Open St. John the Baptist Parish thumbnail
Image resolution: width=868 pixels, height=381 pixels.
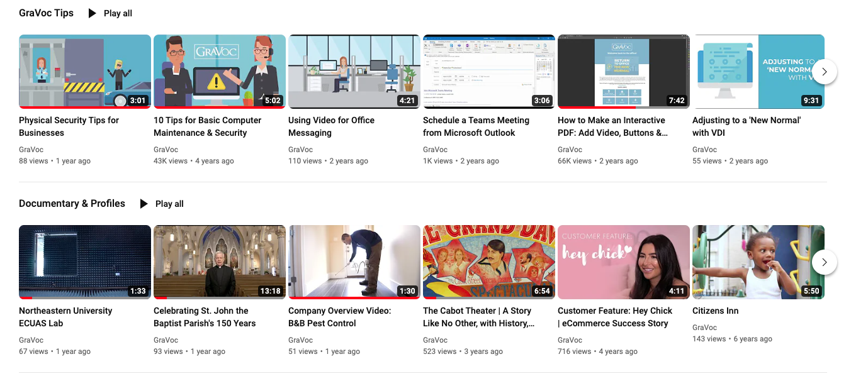click(220, 262)
